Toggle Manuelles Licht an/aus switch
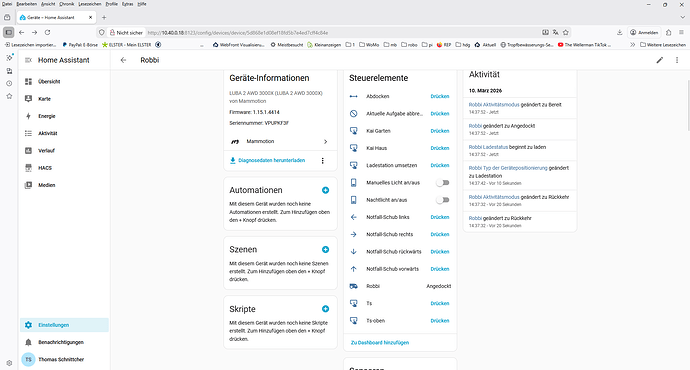This screenshot has width=690, height=370. point(442,183)
